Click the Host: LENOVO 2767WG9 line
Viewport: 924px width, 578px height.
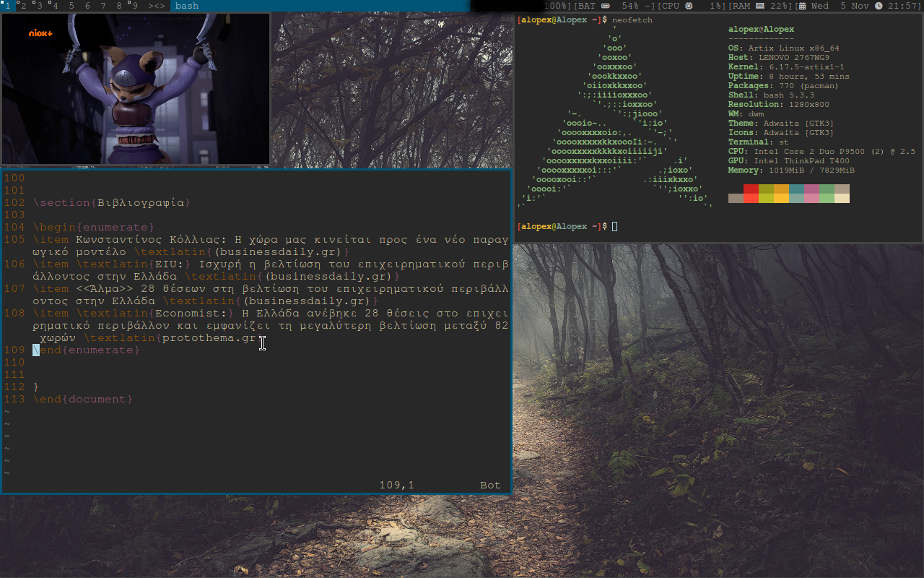(x=779, y=58)
